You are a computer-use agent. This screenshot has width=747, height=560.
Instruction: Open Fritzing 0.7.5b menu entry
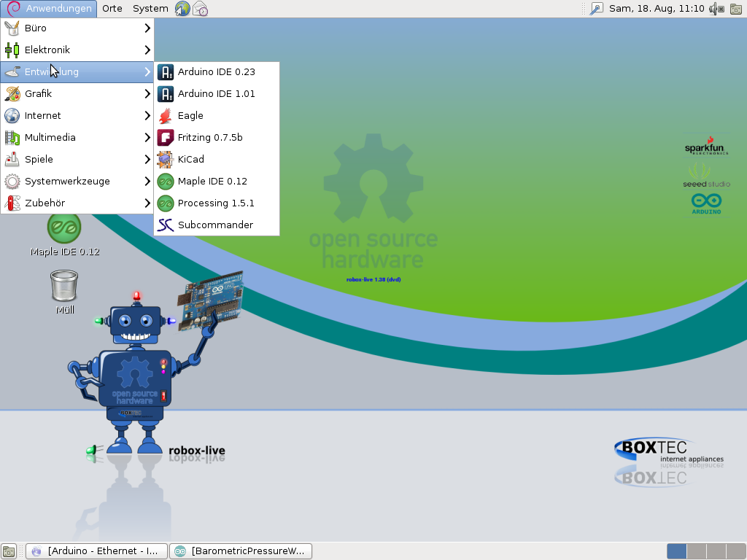coord(216,138)
